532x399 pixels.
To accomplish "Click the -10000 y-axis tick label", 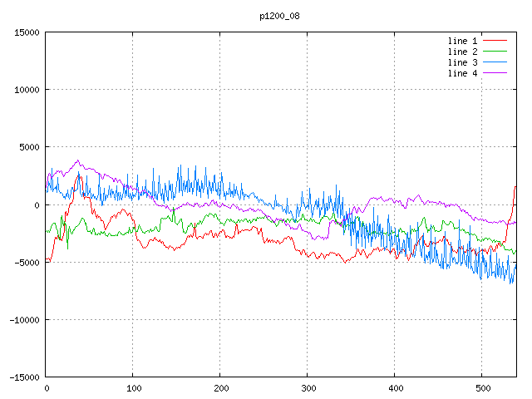I will (24, 319).
